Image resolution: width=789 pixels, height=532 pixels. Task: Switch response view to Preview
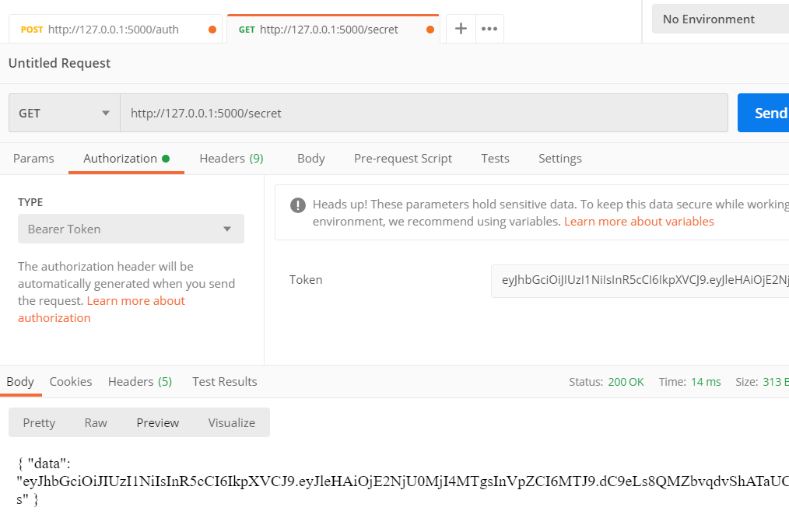(157, 422)
